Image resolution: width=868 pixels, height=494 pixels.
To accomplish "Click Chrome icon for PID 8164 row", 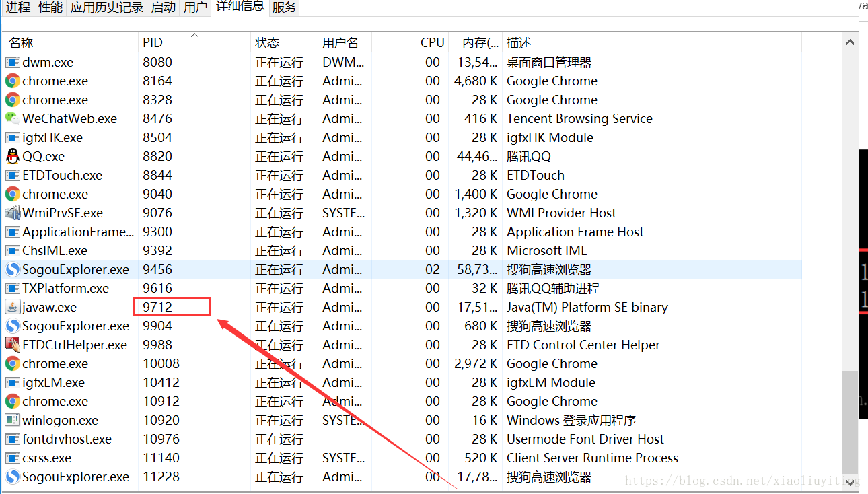I will [x=12, y=81].
